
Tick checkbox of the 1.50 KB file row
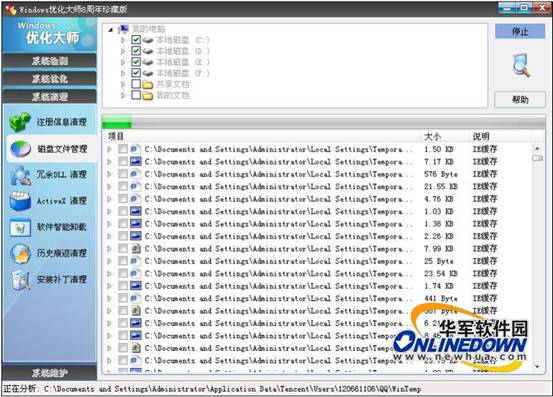(123, 149)
